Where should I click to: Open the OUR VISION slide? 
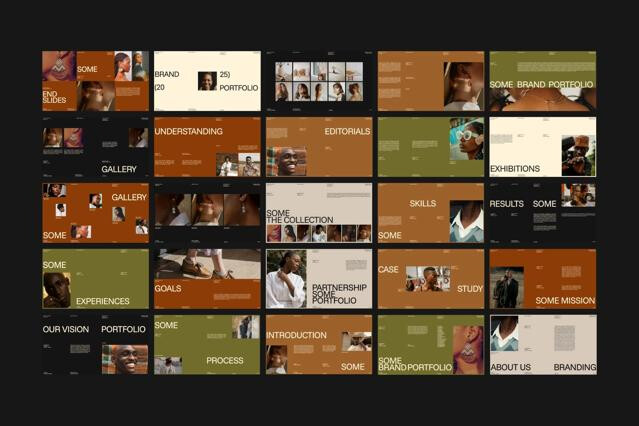(95, 344)
